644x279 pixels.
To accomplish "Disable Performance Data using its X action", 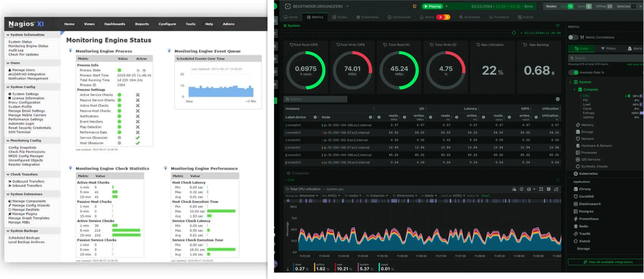I will [138, 132].
